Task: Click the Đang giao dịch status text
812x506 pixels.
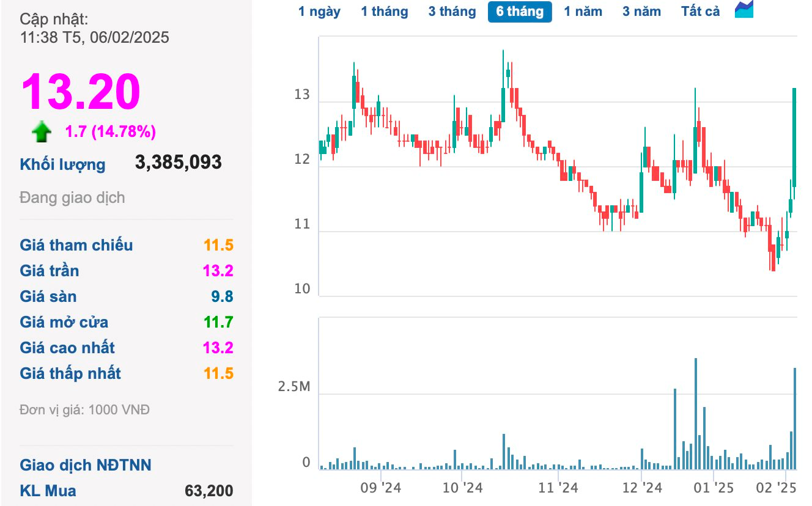Action: 72,198
